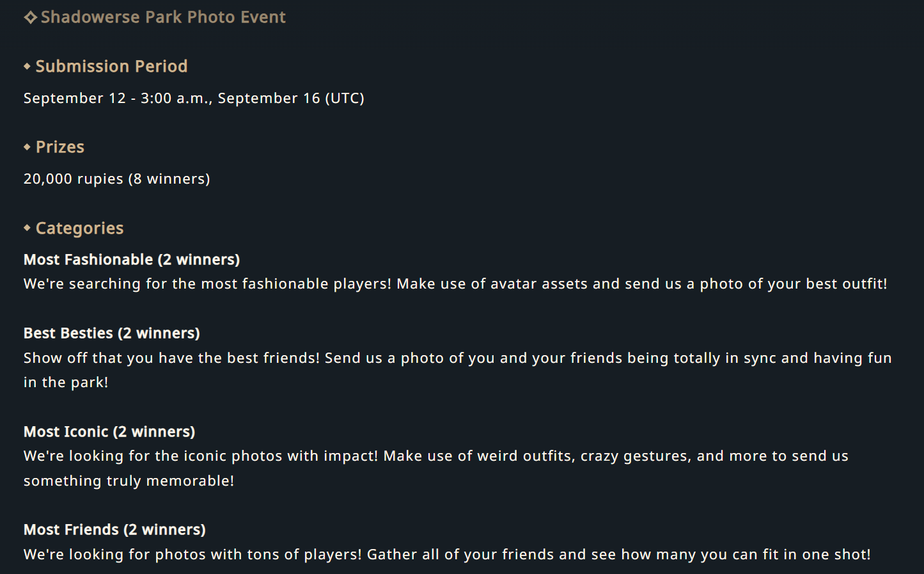Click the 20,000 rupies prize line
Image resolution: width=924 pixels, height=574 pixels.
117,179
